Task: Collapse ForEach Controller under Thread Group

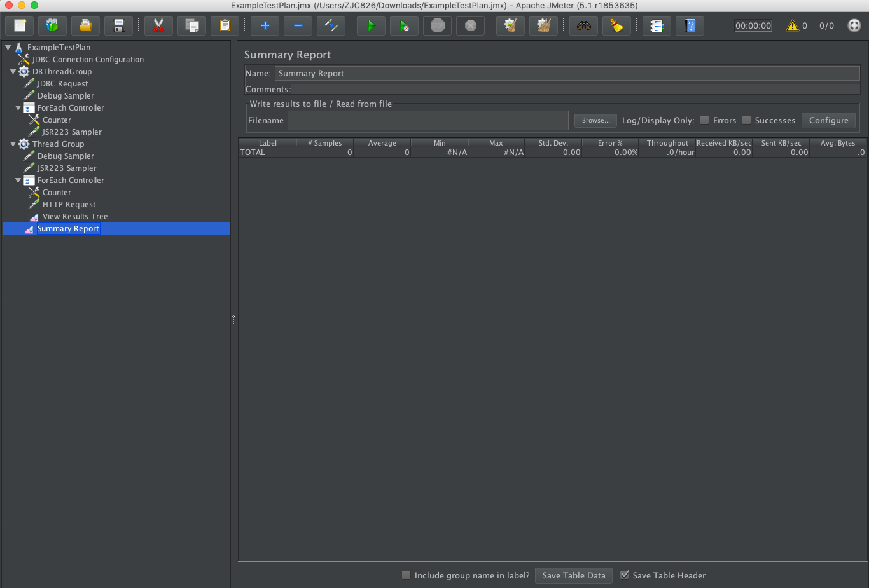Action: click(x=18, y=180)
